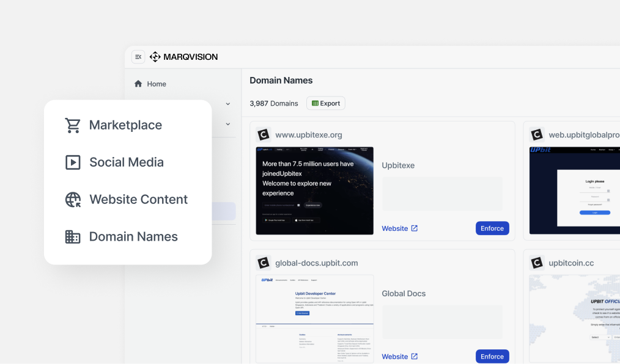Open the Website link for Upbitexe
Screen dimensions: 620x364
coord(395,228)
